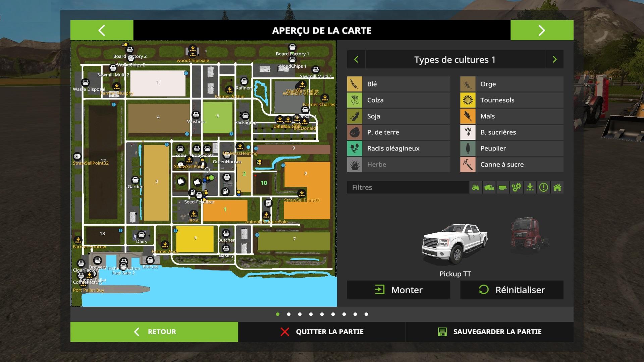
Task: Toggle the unloading points download-arrow filter
Action: (x=530, y=187)
